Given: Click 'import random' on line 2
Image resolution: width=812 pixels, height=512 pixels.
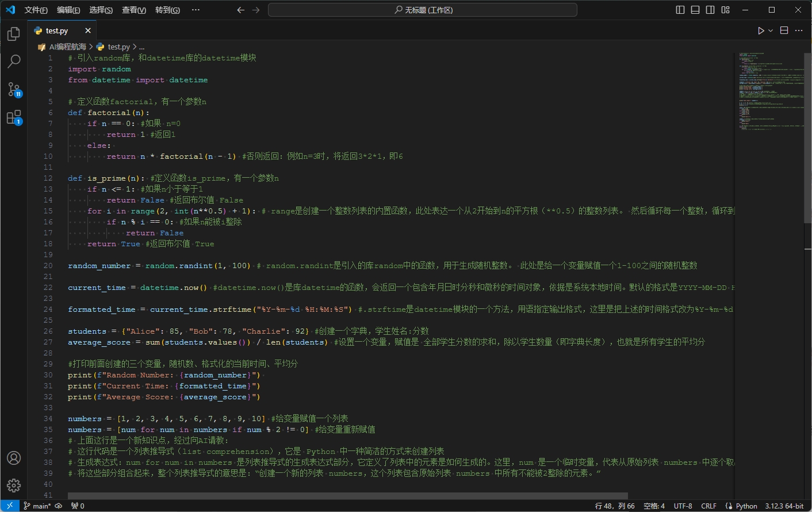Looking at the screenshot, I should point(99,69).
